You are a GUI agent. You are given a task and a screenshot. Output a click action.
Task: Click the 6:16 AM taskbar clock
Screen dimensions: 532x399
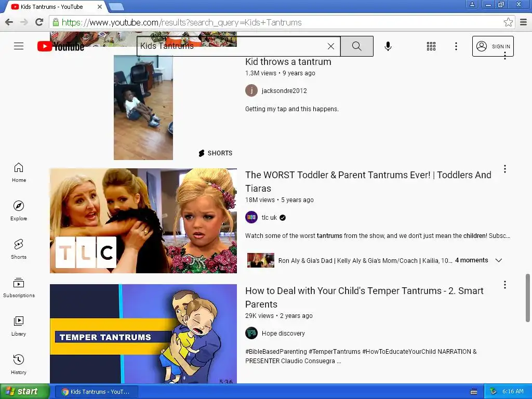coord(513,392)
